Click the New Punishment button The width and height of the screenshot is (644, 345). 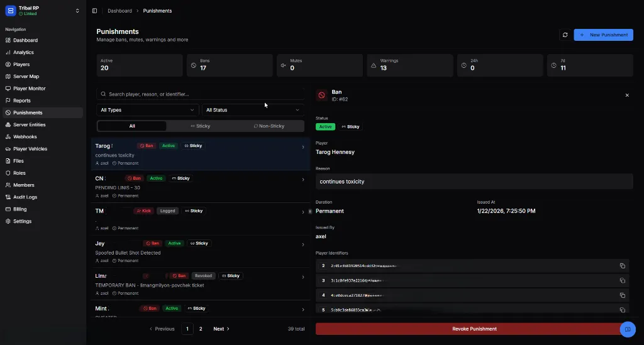tap(603, 35)
